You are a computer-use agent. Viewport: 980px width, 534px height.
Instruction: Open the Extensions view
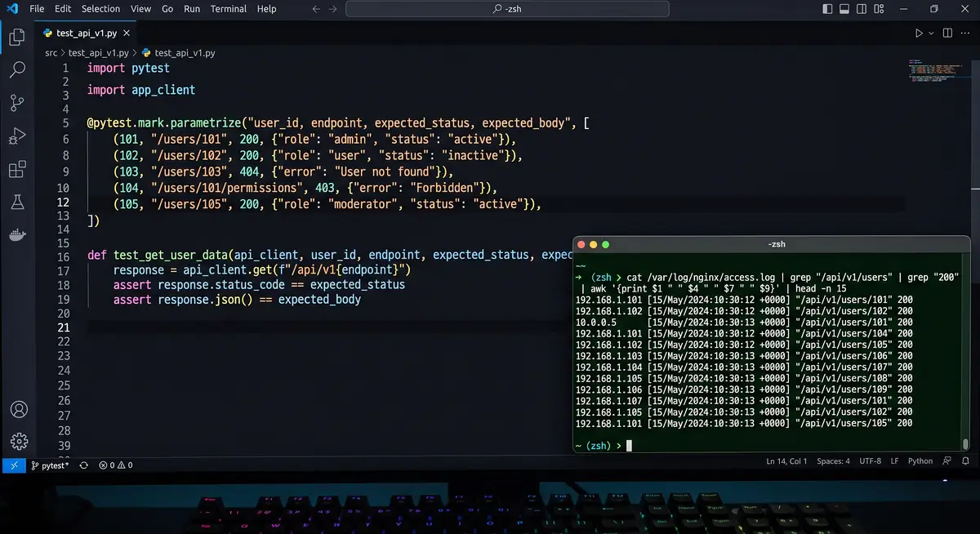tap(17, 169)
